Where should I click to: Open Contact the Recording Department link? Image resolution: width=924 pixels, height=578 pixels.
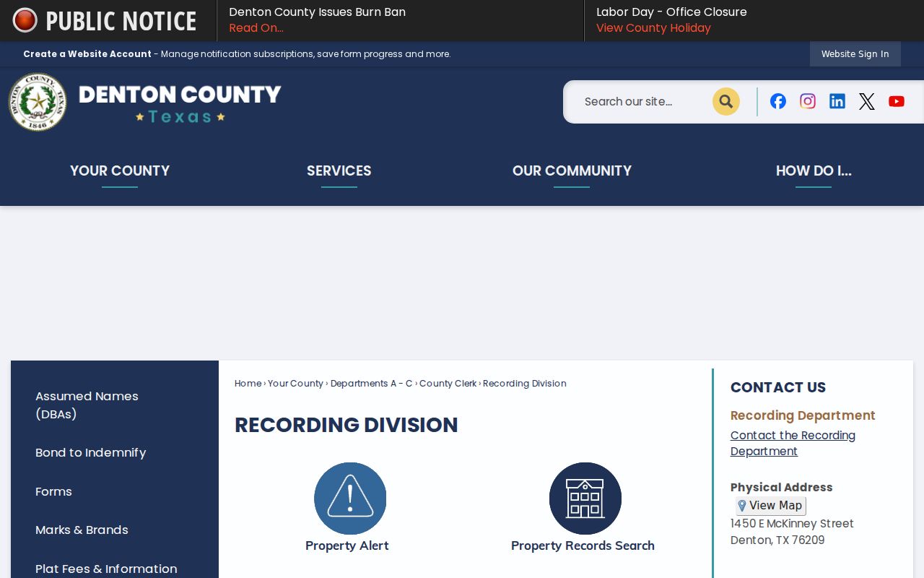point(793,443)
